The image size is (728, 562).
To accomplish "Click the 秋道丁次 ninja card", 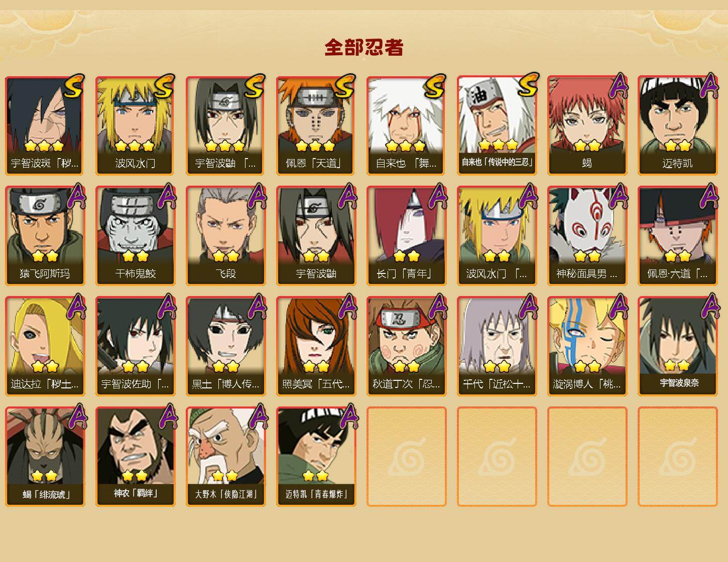I will 406,346.
